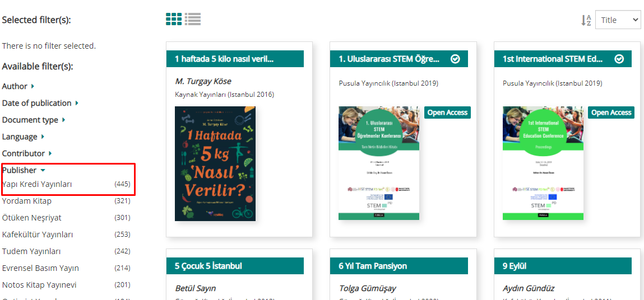Image resolution: width=644 pixels, height=300 pixels.
Task: Open the 5 Çocuk 5 İstanbul title
Action: pyautogui.click(x=209, y=266)
